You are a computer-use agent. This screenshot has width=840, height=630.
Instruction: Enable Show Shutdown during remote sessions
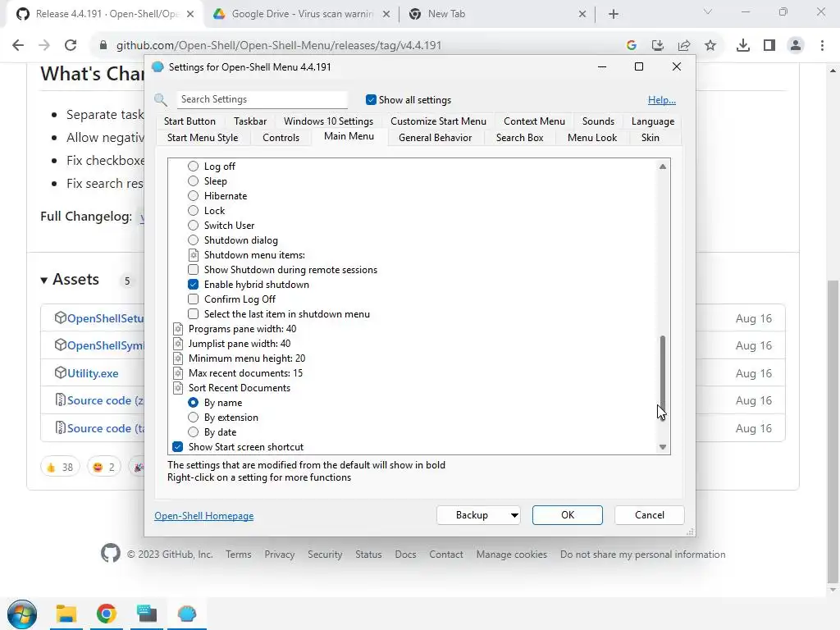point(194,269)
